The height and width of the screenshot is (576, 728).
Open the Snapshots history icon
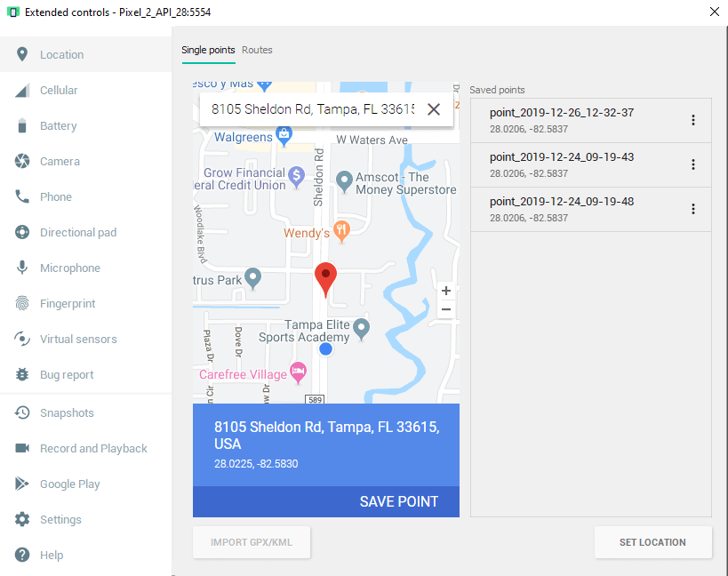[22, 412]
